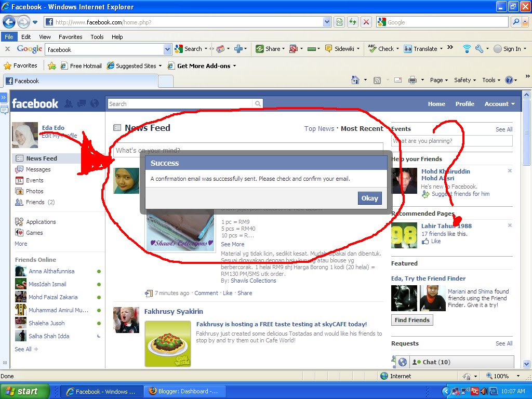Screen dimensions: 532x399
Task: Open the IE zoom level 100% dropdown
Action: tap(518, 376)
